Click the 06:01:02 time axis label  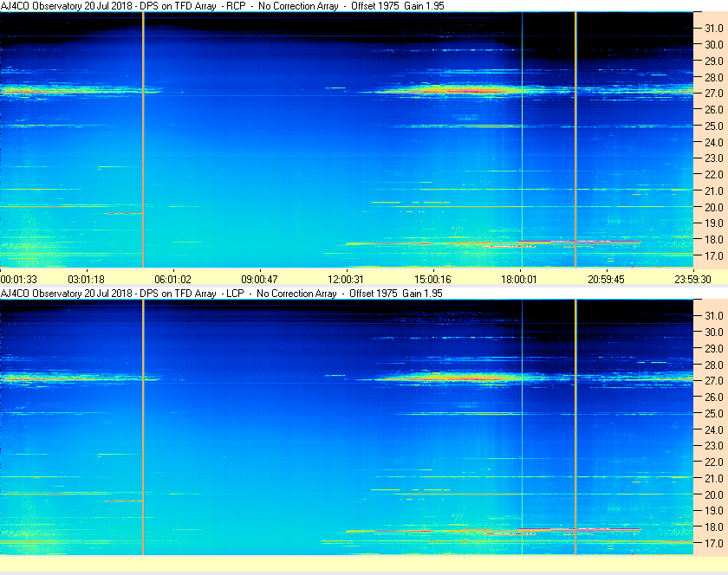coord(172,280)
